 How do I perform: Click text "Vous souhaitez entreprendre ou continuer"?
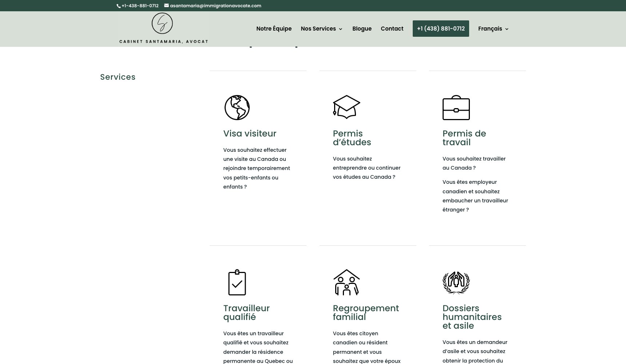click(367, 163)
